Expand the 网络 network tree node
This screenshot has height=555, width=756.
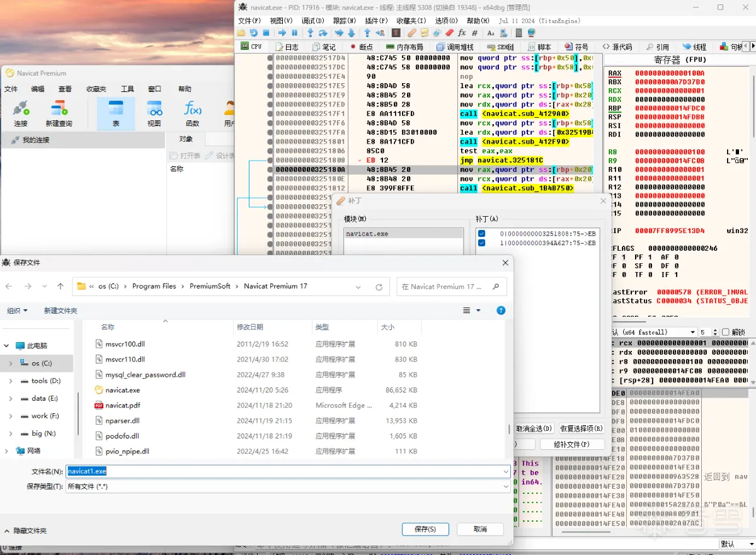tap(7, 451)
